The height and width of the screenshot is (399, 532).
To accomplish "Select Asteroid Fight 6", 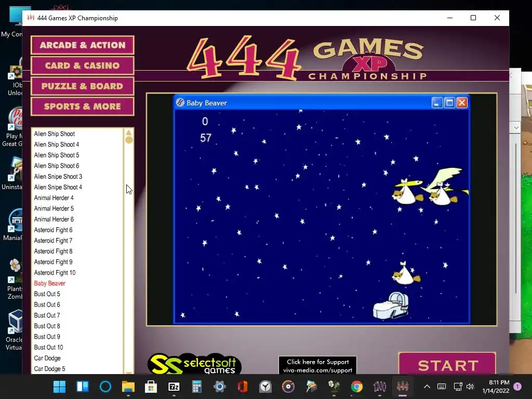I will pyautogui.click(x=53, y=230).
